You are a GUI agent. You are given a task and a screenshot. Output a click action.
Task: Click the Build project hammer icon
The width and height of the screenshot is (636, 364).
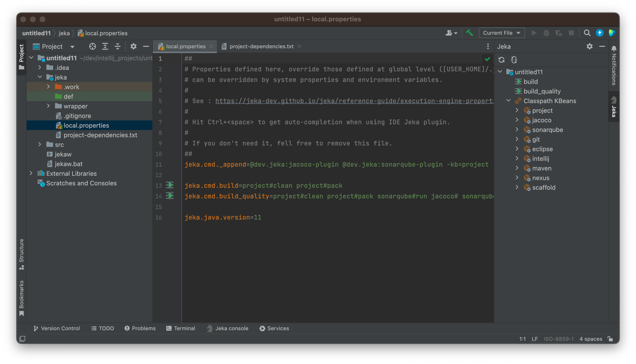point(469,33)
